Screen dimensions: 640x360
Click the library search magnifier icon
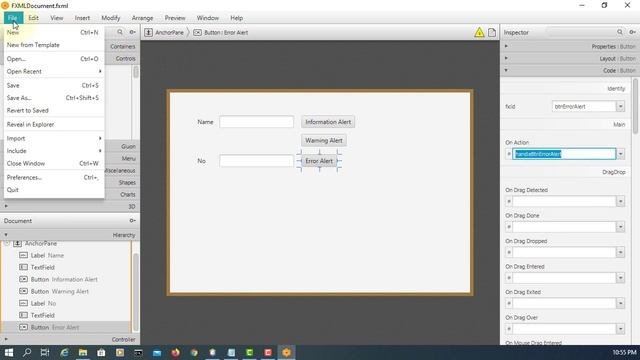[120, 32]
